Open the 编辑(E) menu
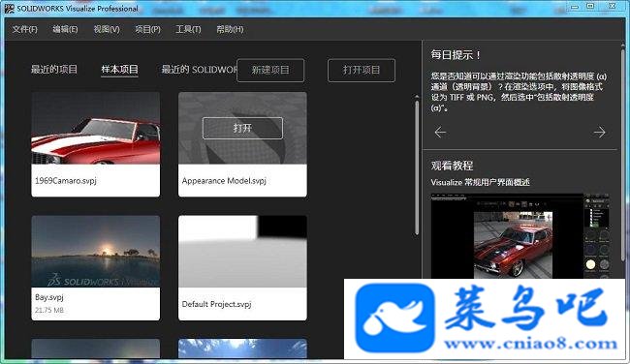Viewport: 630px width, 364px height. pos(65,29)
